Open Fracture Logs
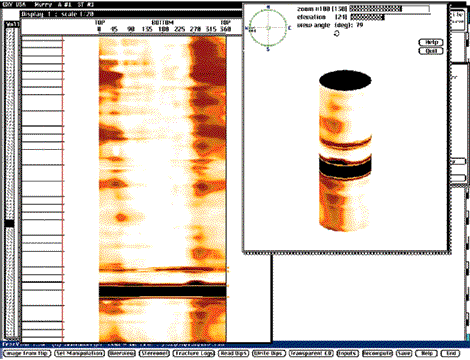This screenshot has width=470, height=360. (194, 353)
